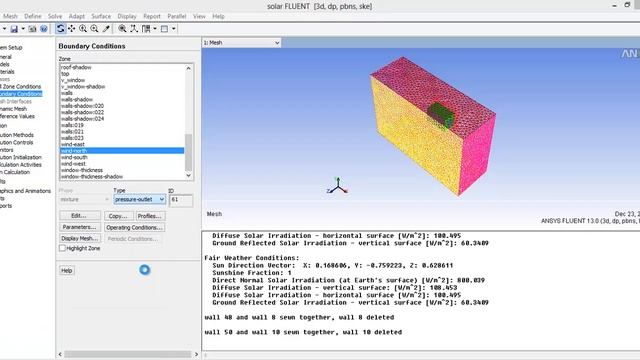Open the file dropdown arrow left of Save
Viewport: 640px width, 360px height.
(4, 29)
